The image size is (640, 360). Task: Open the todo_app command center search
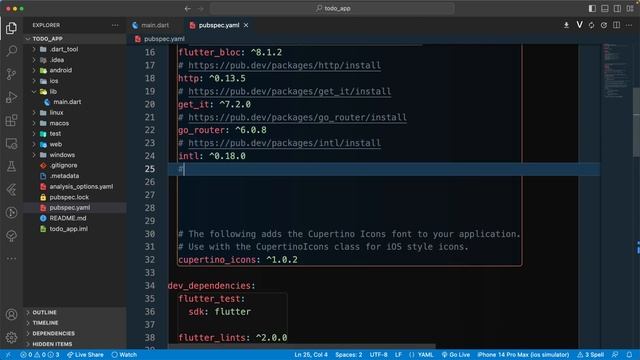333,9
